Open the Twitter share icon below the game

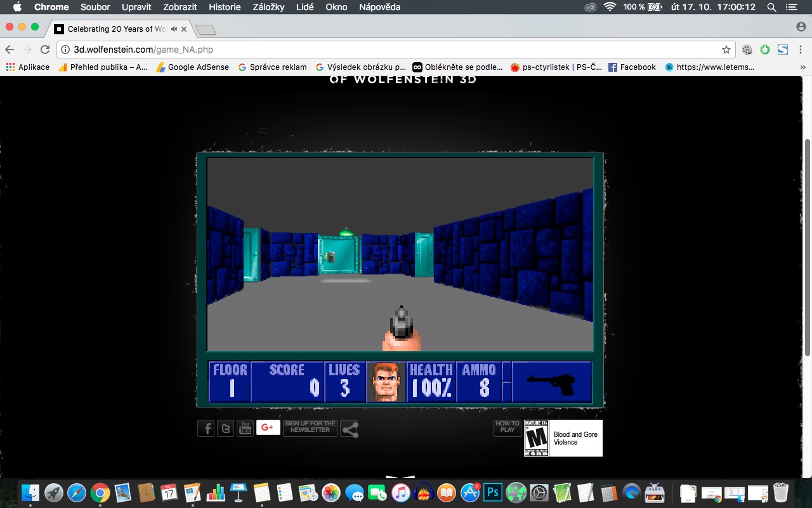[x=225, y=429]
